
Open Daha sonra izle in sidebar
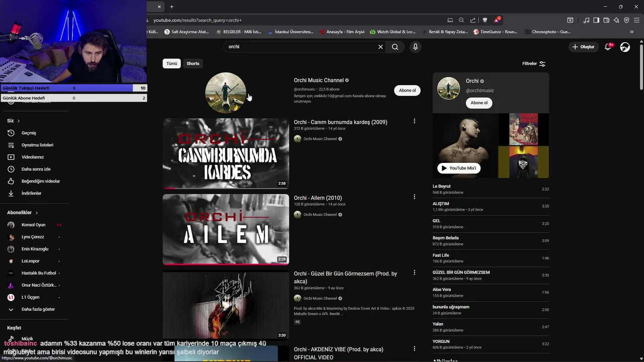pos(35,169)
